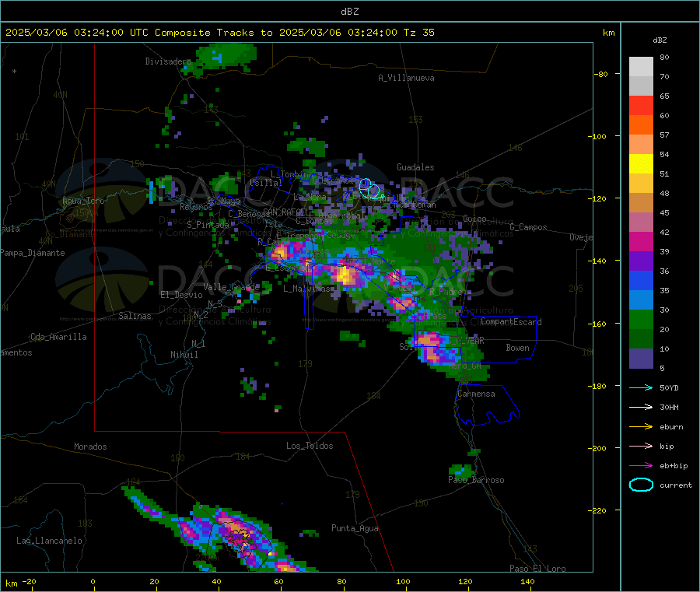Click the cyan 50YD arrow legend icon
The width and height of the screenshot is (700, 592).
[641, 387]
